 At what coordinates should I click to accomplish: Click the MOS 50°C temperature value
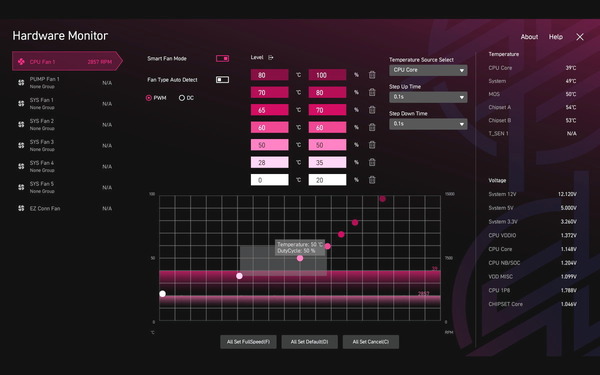tap(571, 94)
